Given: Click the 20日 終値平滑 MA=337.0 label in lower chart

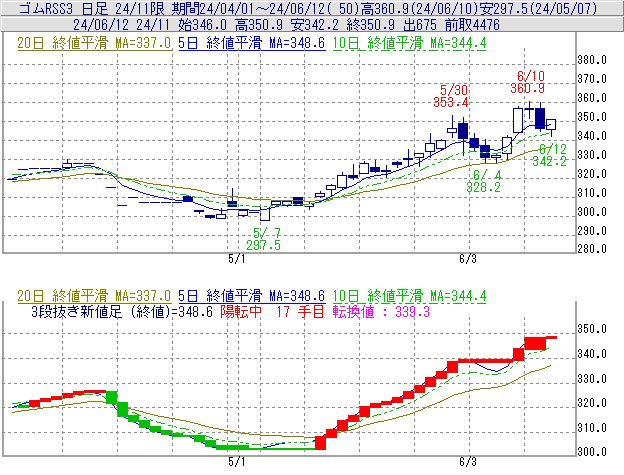Looking at the screenshot, I should pyautogui.click(x=94, y=296).
